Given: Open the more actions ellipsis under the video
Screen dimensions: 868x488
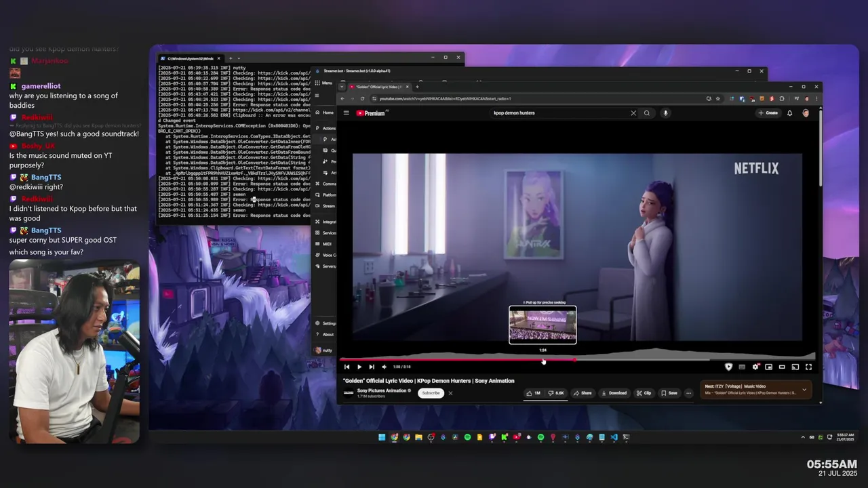Looking at the screenshot, I should [689, 393].
